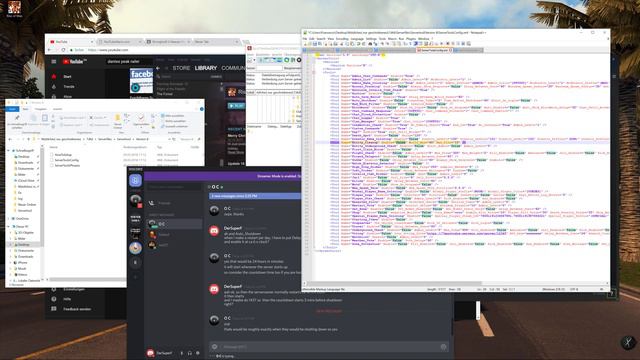Click the YouTube logo

coord(75,61)
